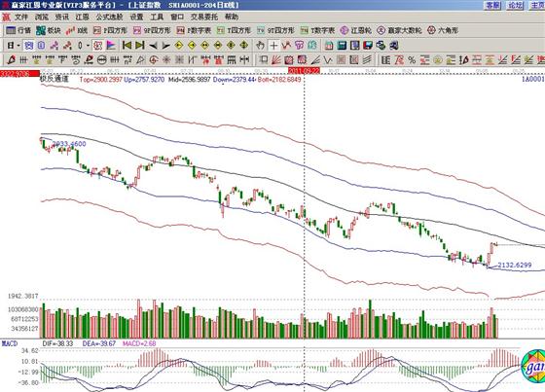
Task: Click the red 2011.09.22 date marker
Action: pyautogui.click(x=304, y=71)
